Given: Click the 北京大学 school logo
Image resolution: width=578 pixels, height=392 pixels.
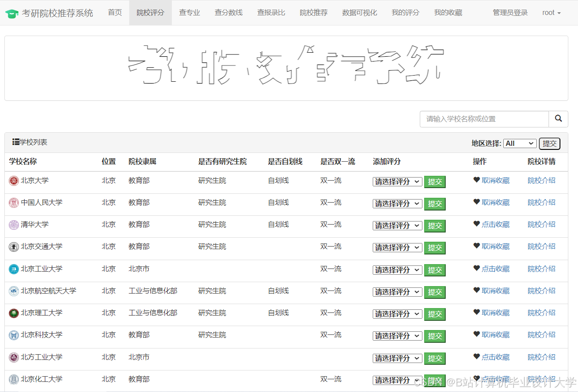Looking at the screenshot, I should coord(14,181).
